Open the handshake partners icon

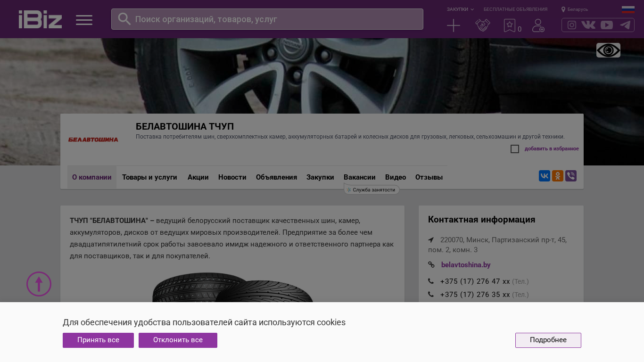click(482, 25)
